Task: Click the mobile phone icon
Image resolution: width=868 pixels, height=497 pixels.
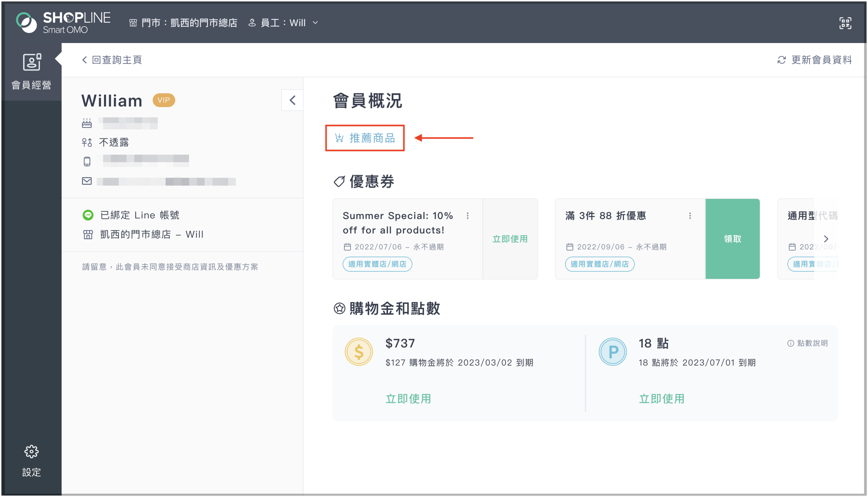Action: tap(87, 161)
